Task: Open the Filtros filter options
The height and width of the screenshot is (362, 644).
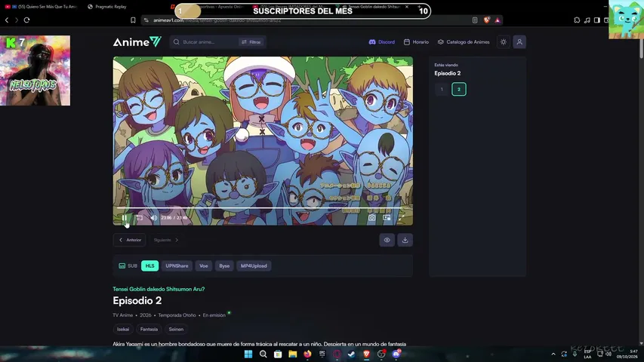Action: (251, 42)
